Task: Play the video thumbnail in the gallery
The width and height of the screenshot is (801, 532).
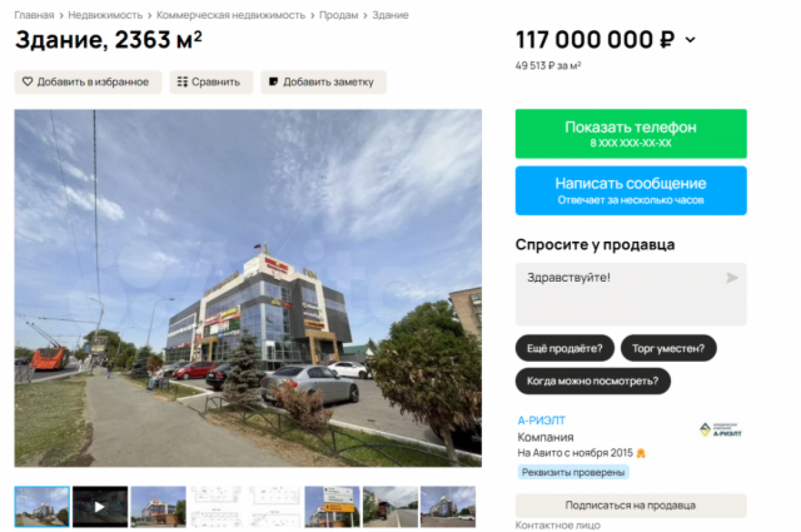Action: (x=100, y=507)
